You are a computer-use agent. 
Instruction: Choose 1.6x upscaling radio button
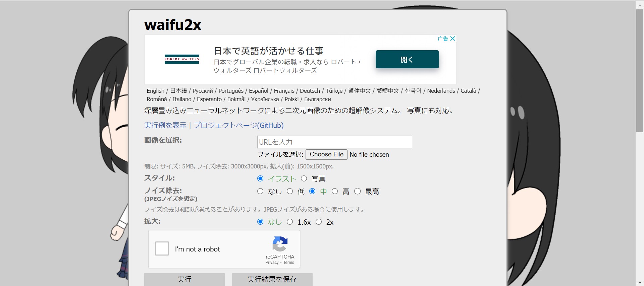[x=290, y=222]
